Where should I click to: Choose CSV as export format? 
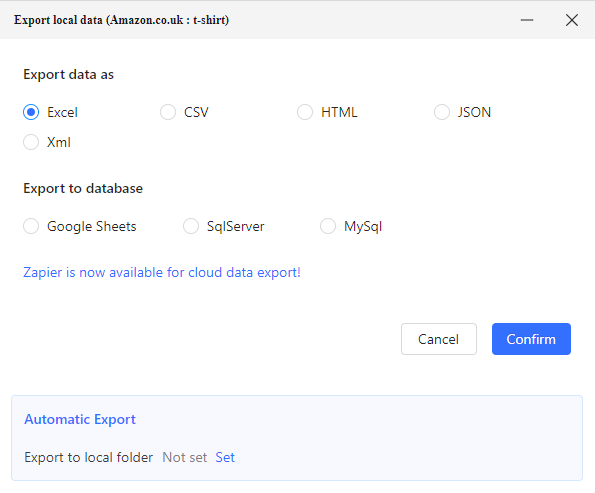coord(168,112)
